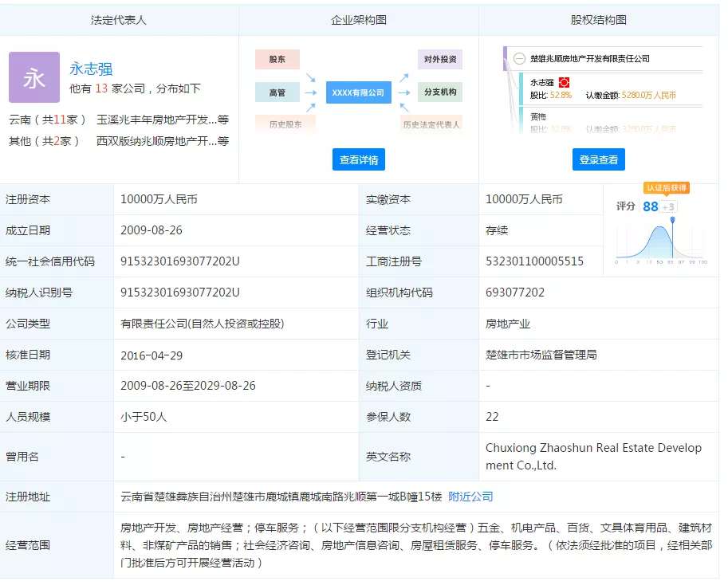
Task: Click the 其他（共2家）region label
Action: pyautogui.click(x=44, y=141)
